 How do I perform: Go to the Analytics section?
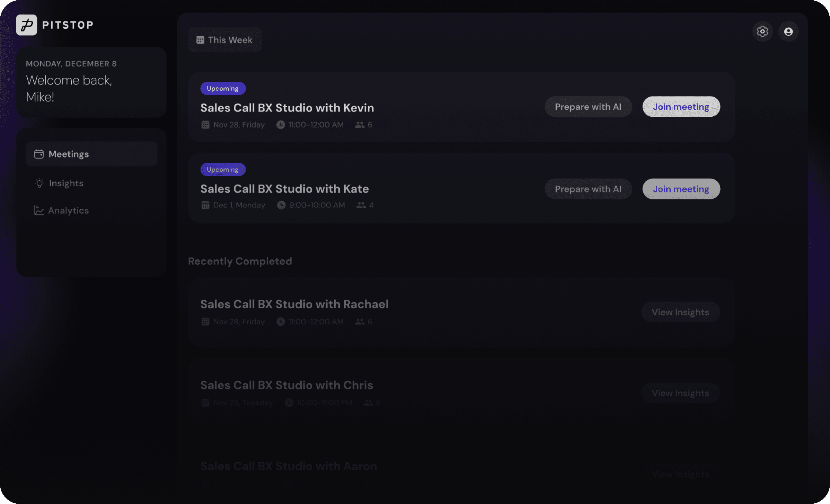[68, 210]
